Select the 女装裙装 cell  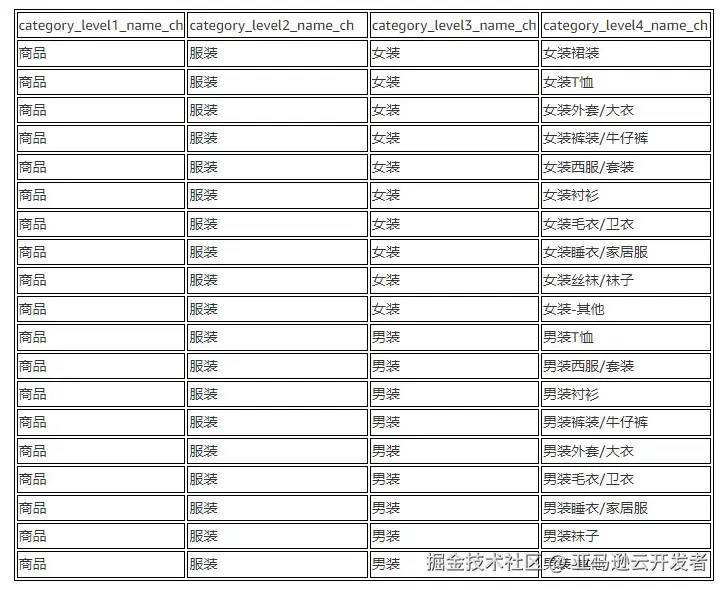coord(626,54)
